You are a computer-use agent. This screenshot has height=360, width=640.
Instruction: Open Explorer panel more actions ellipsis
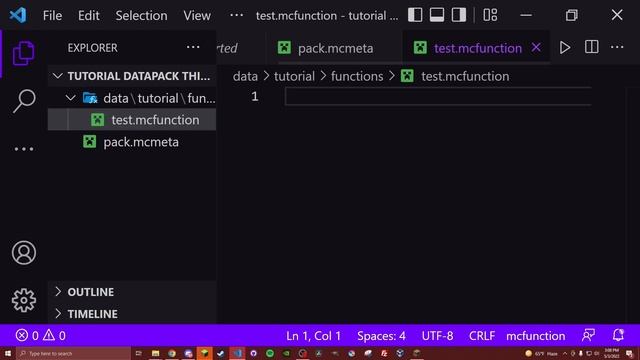coord(193,47)
